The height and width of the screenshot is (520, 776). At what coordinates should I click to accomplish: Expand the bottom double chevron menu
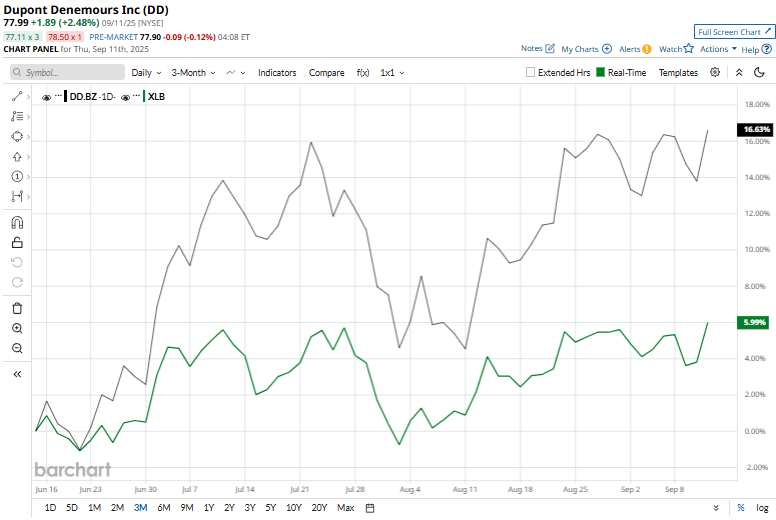pos(716,508)
